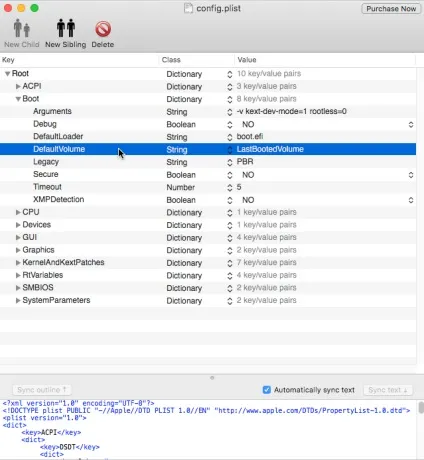Open Secure value NO popup arrows
Image resolution: width=424 pixels, height=460 pixels.
411,175
